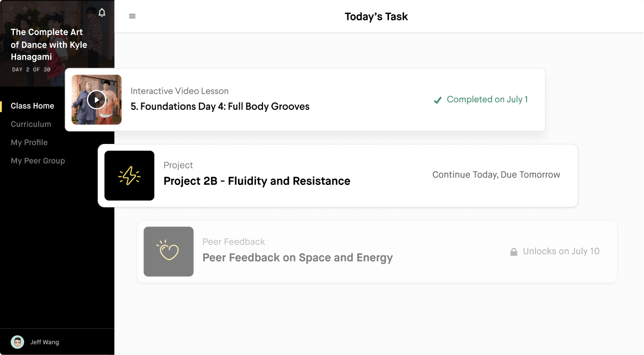Viewport: 644px width, 355px height.
Task: Click Jeff Wang's avatar
Action: tap(18, 342)
